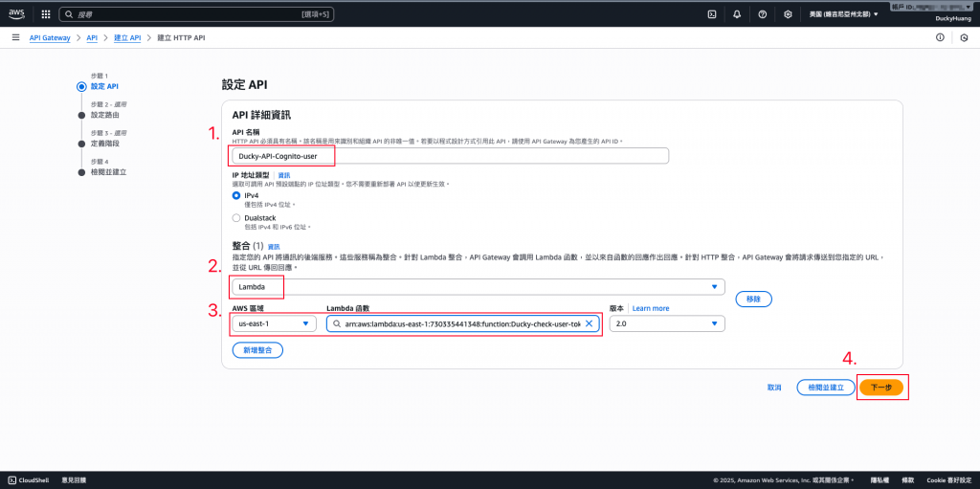
Task: Click the CloudShell text in footer
Action: click(x=34, y=480)
